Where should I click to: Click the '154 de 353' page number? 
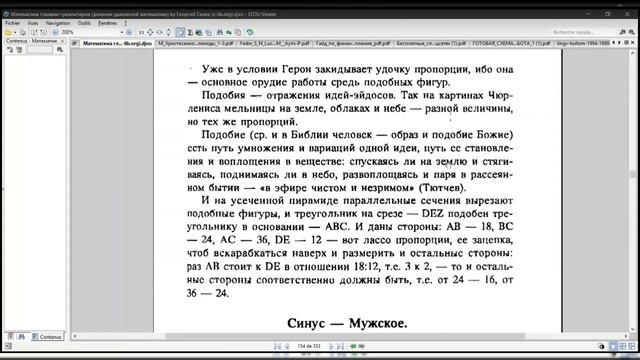point(309,346)
